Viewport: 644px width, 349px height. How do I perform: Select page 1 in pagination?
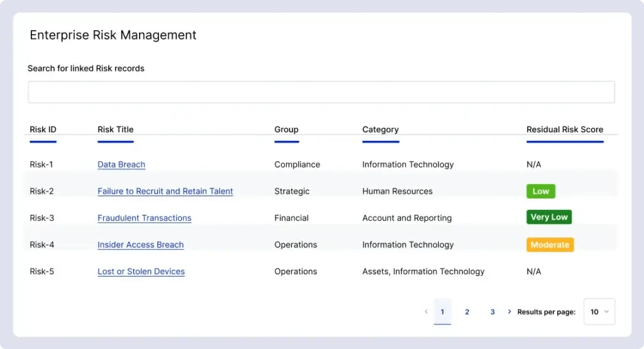click(442, 312)
